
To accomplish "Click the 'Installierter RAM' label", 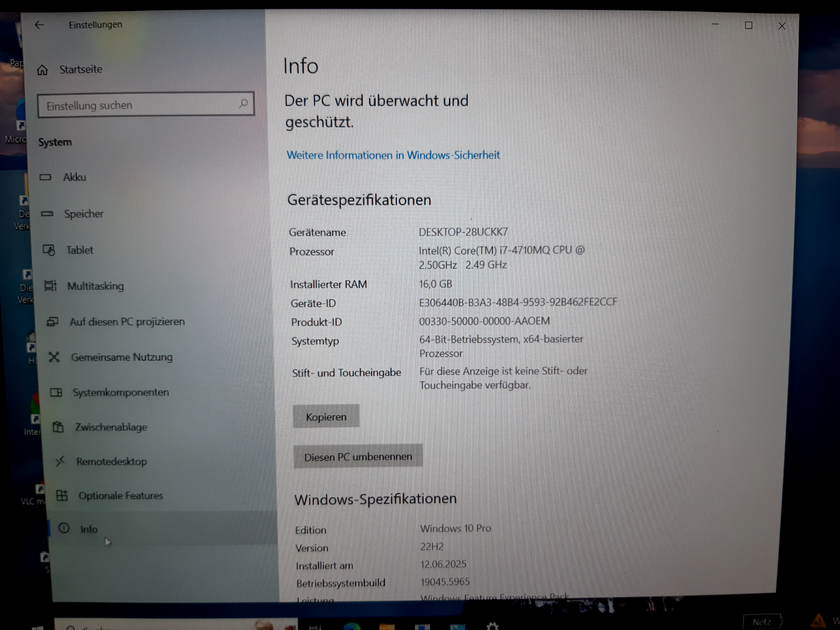I will point(329,285).
